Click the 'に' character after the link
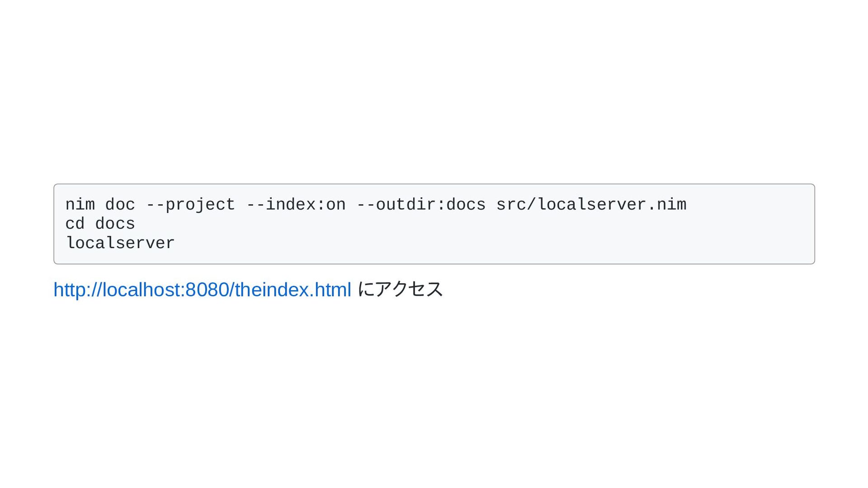Viewport: 868px width, 488px height. pos(366,289)
